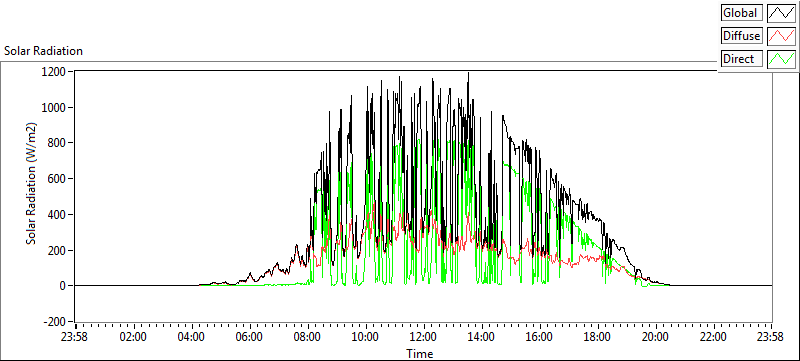Click the Solar Radiation chart title
800x361 pixels.
[x=43, y=51]
